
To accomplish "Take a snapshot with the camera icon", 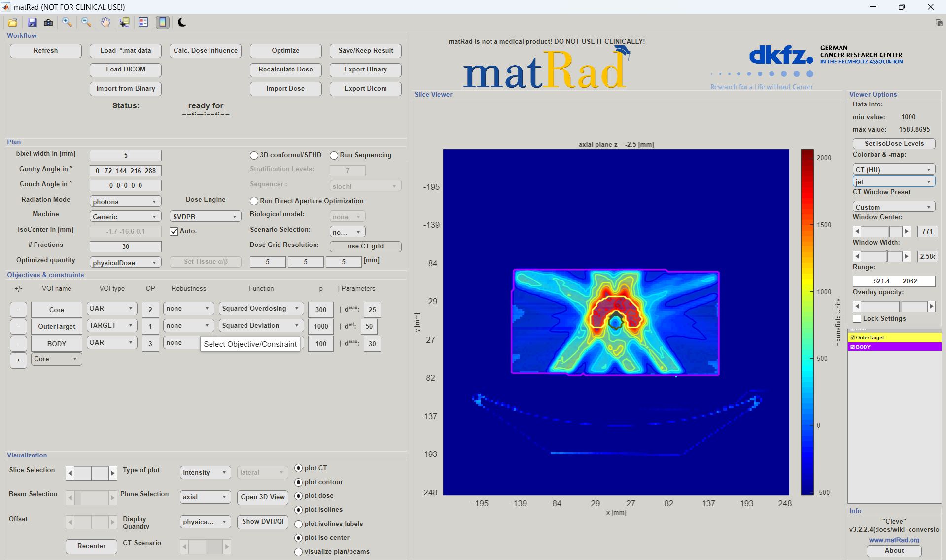I will [x=48, y=22].
